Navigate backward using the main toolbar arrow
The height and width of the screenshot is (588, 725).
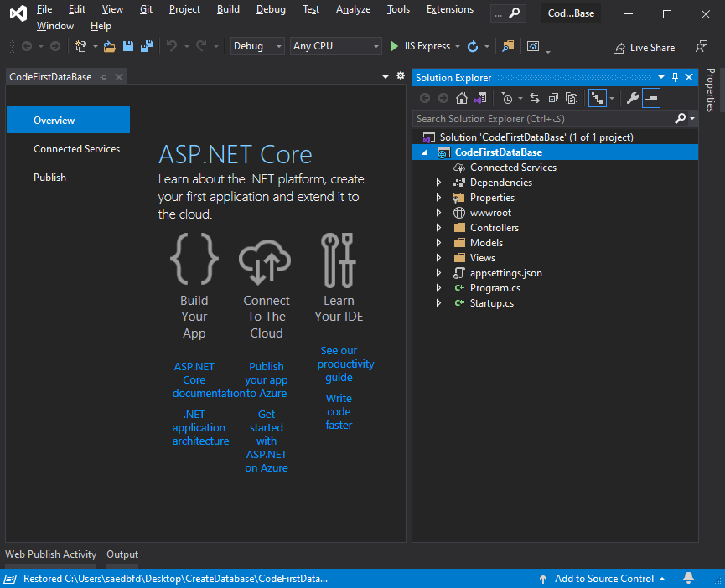coord(27,46)
